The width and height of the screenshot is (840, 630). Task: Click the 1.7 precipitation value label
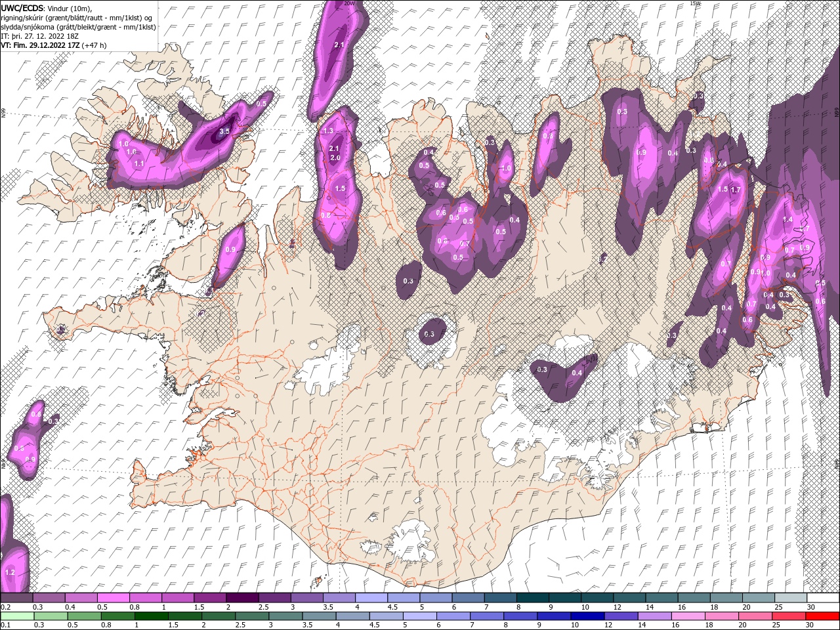point(735,190)
